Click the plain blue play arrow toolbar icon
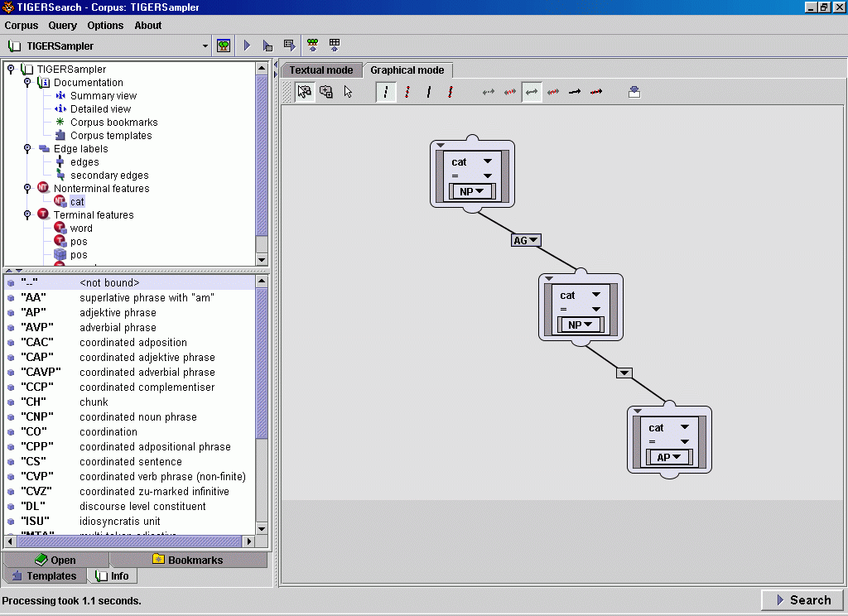 point(247,46)
